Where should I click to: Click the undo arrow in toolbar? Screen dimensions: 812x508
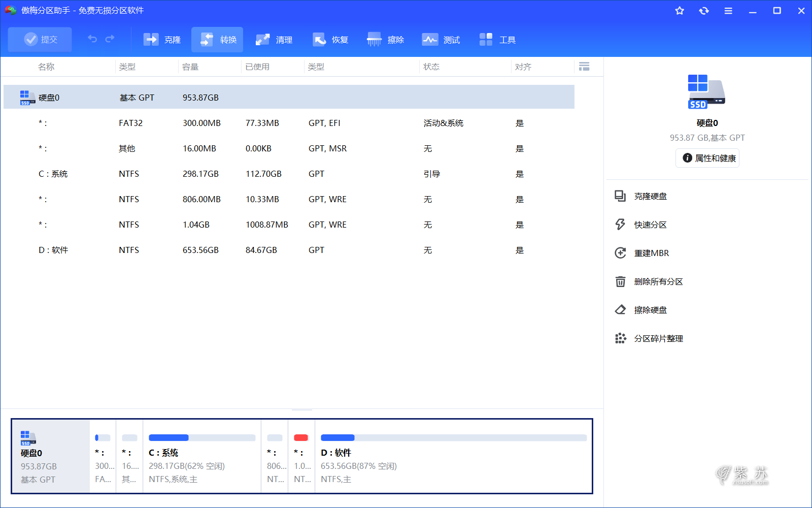92,39
